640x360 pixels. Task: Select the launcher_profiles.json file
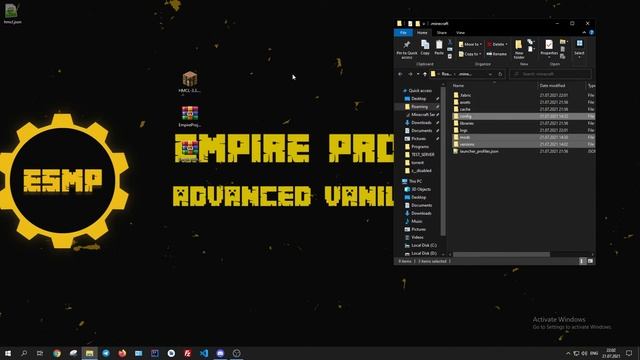(524, 151)
